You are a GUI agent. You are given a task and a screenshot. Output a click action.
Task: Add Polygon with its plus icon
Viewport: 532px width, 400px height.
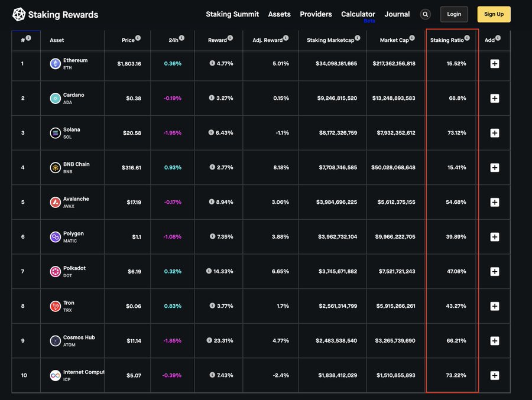(495, 237)
